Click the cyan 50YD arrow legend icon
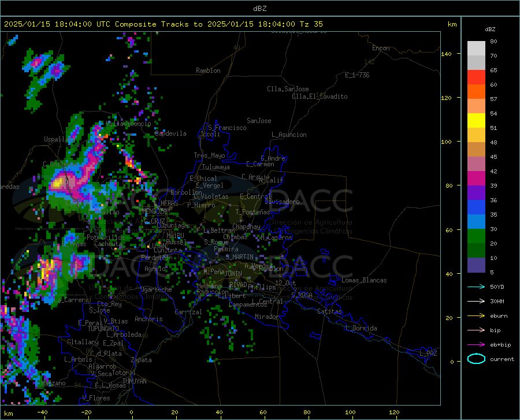The image size is (520, 420). (x=476, y=287)
